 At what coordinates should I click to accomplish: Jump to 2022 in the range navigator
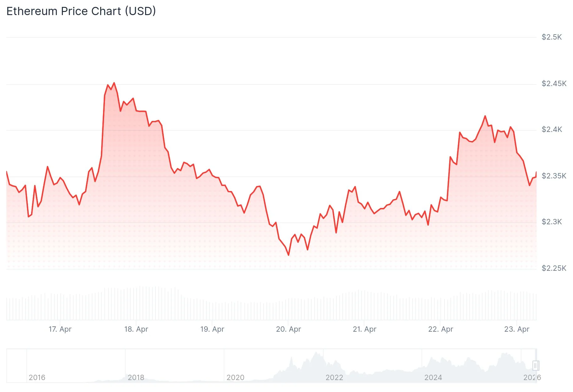[x=334, y=377]
